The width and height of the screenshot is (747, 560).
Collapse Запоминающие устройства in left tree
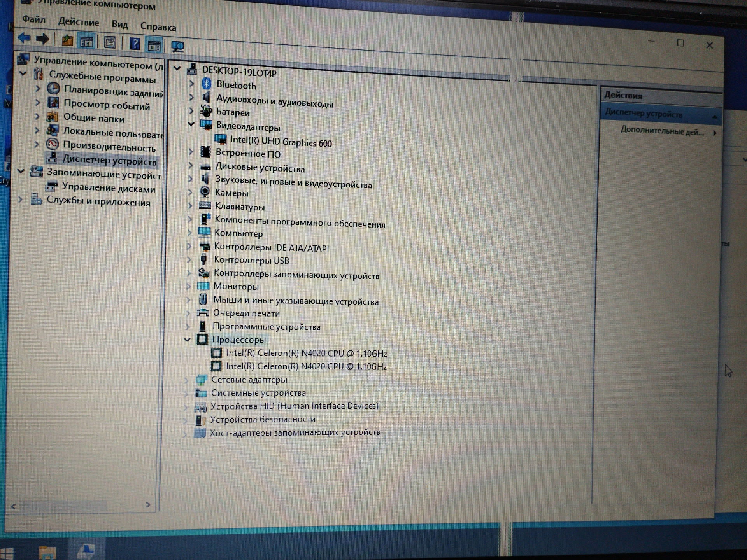tap(21, 171)
